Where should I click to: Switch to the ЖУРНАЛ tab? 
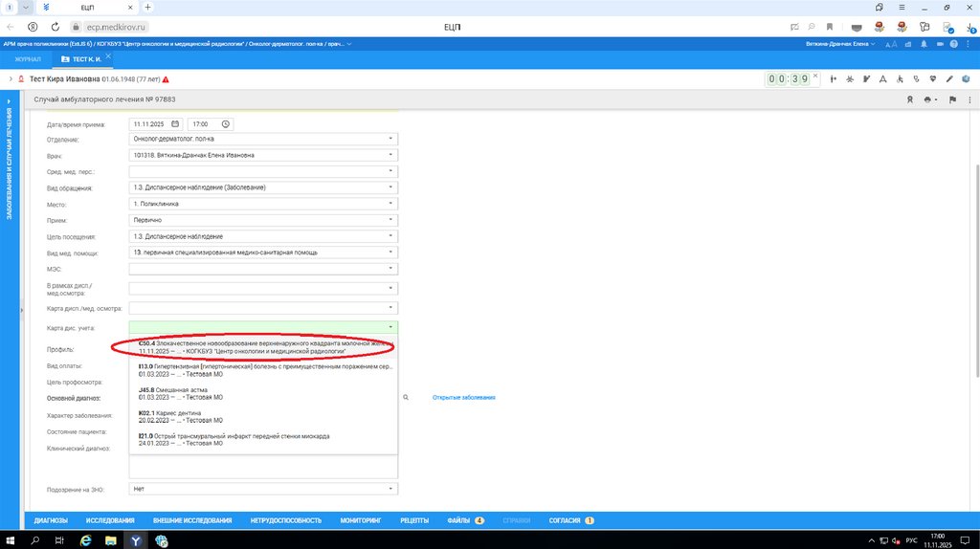click(28, 59)
